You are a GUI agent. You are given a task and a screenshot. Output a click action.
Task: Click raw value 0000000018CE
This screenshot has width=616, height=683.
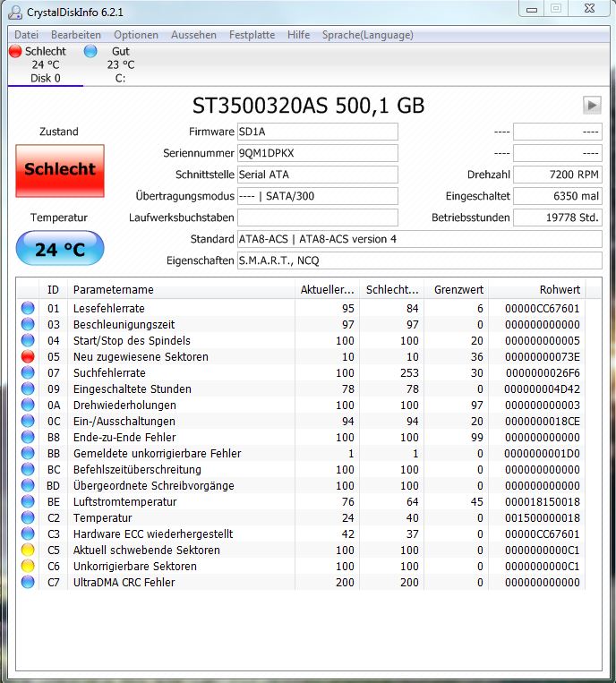(543, 422)
